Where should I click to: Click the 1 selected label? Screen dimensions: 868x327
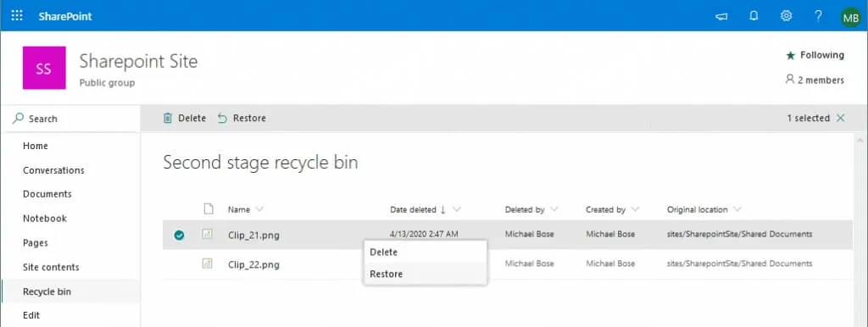(x=808, y=118)
